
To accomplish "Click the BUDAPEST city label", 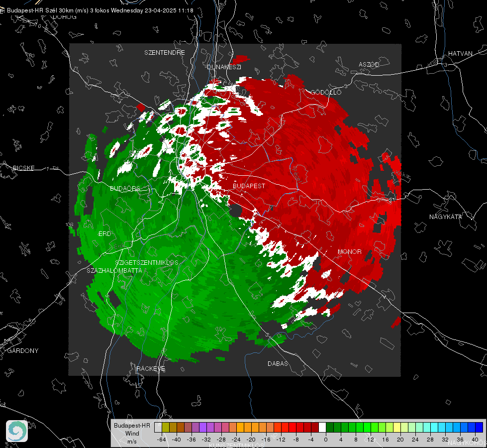I will click(249, 186).
